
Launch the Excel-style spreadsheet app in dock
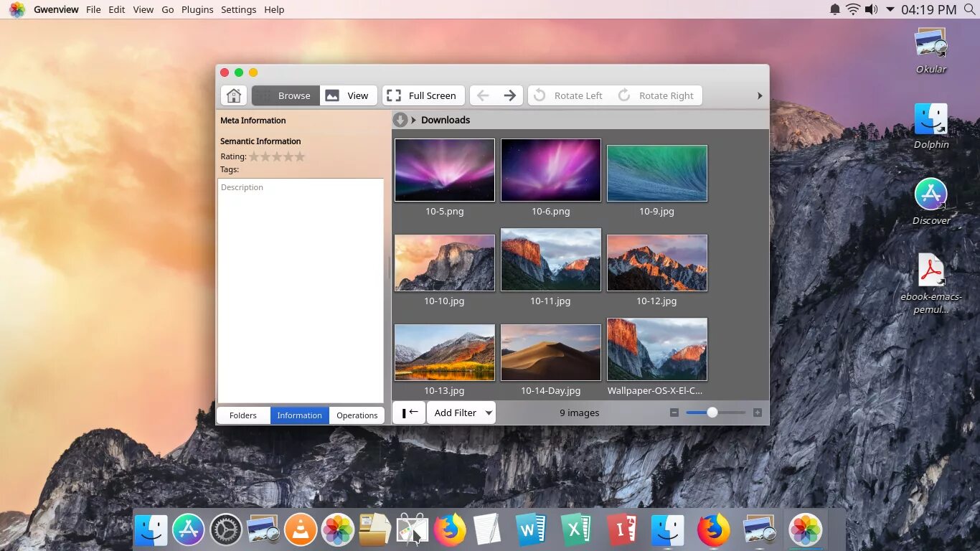coord(575,530)
